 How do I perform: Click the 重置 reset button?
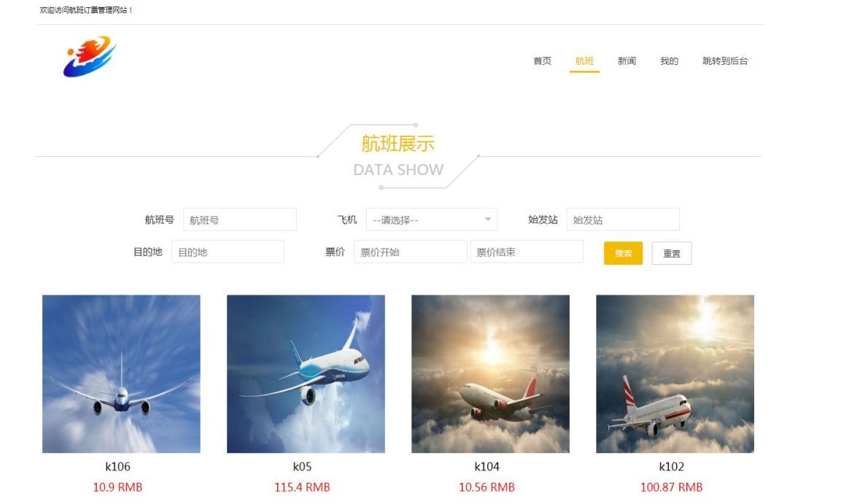click(672, 253)
